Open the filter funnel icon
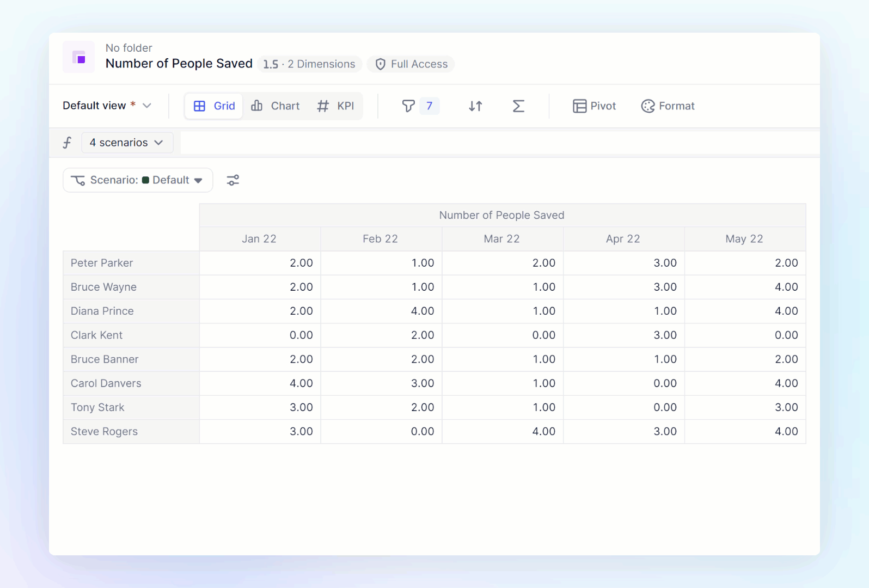 408,106
